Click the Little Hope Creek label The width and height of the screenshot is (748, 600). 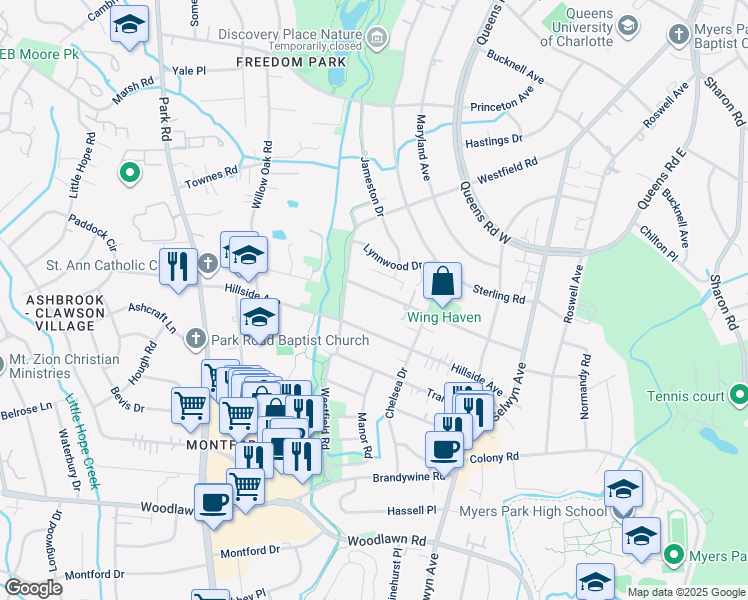[83, 441]
